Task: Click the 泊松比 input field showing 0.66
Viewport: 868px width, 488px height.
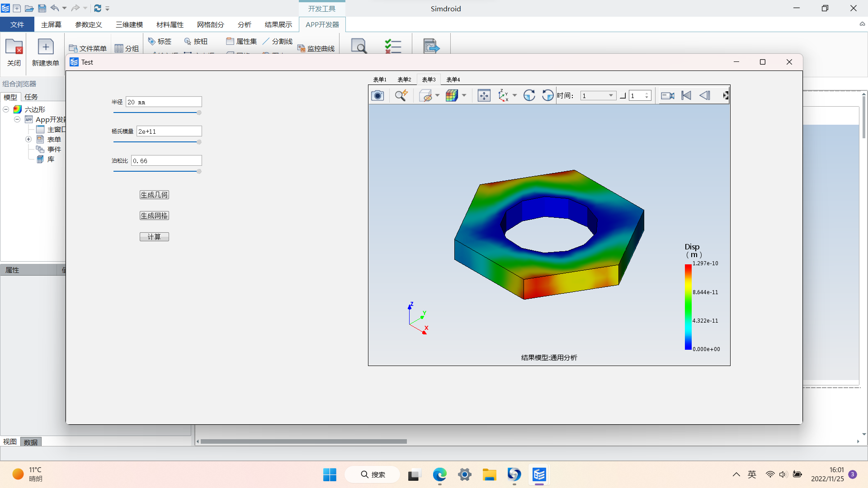Action: pyautogui.click(x=166, y=161)
